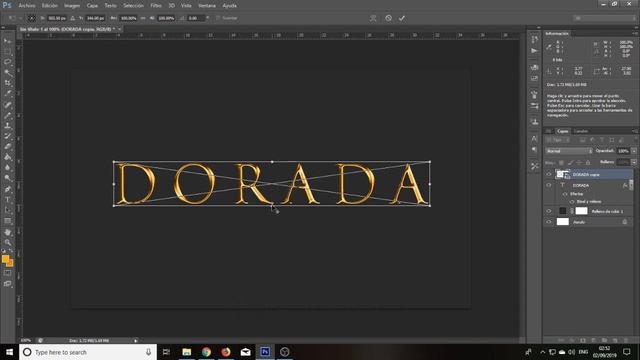Viewport: 640px width, 360px height.
Task: Select the Move tool
Action: coord(7,41)
